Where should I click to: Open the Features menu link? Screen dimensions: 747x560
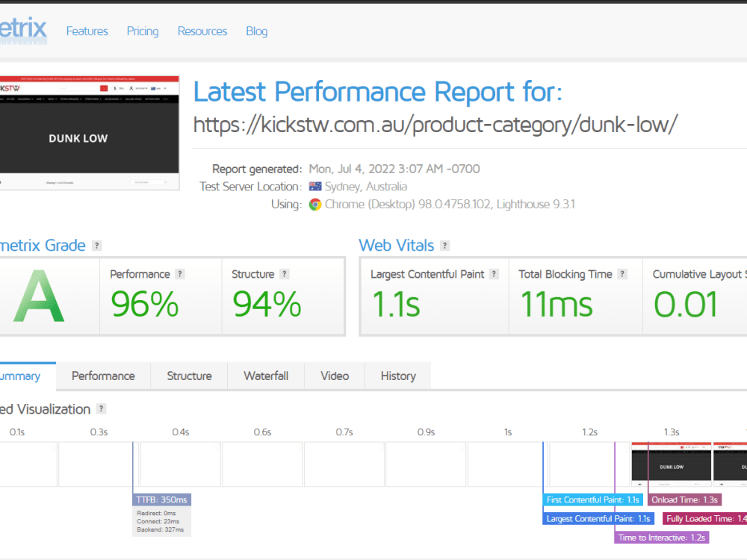coord(87,31)
